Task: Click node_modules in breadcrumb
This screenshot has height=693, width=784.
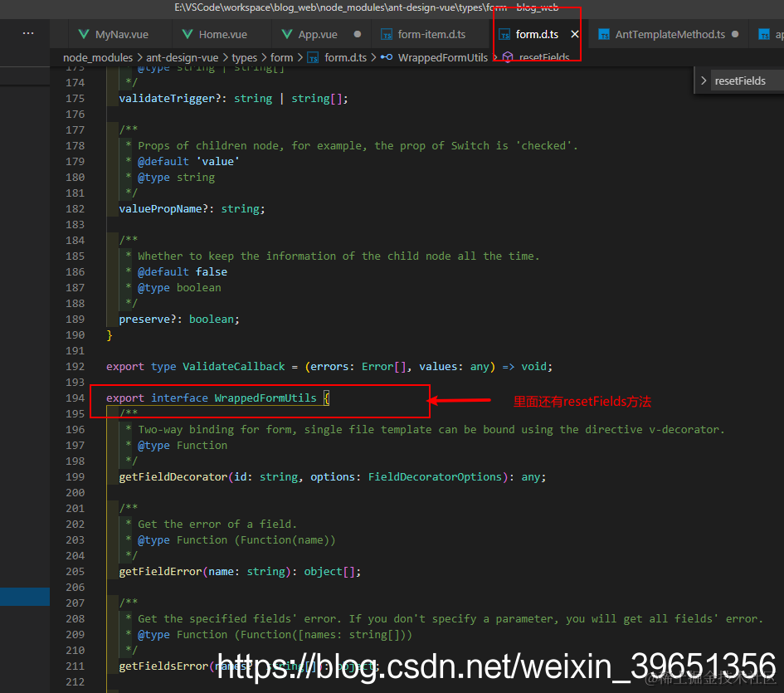Action: pos(98,57)
